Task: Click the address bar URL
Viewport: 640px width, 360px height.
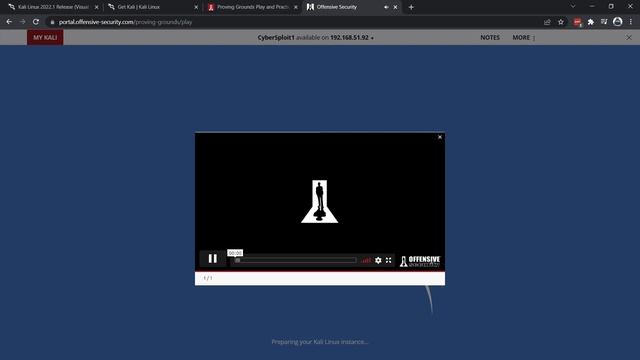Action: [125, 22]
